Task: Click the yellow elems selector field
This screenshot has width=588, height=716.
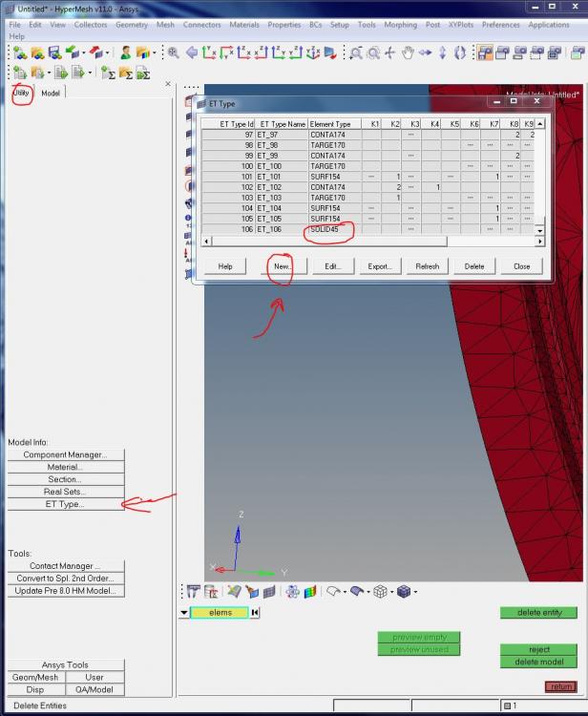Action: click(x=220, y=612)
